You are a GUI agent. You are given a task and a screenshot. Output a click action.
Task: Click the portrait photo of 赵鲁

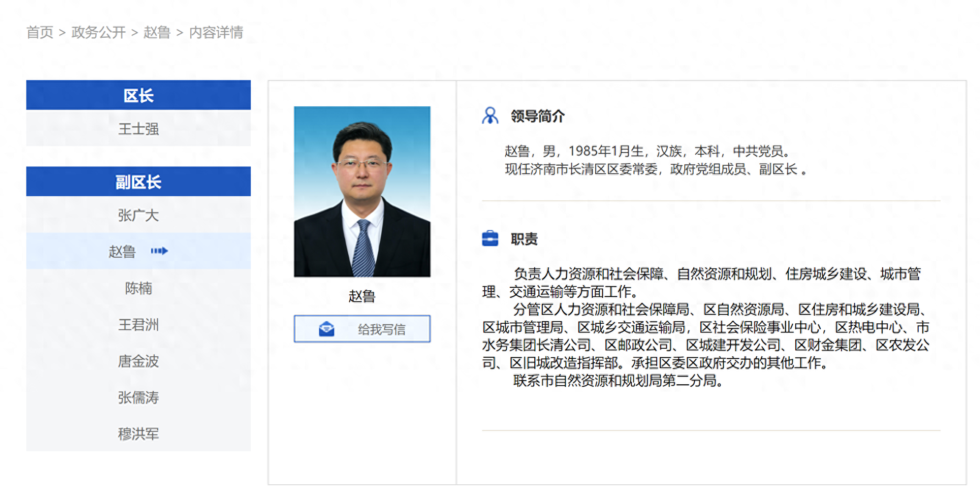click(362, 192)
